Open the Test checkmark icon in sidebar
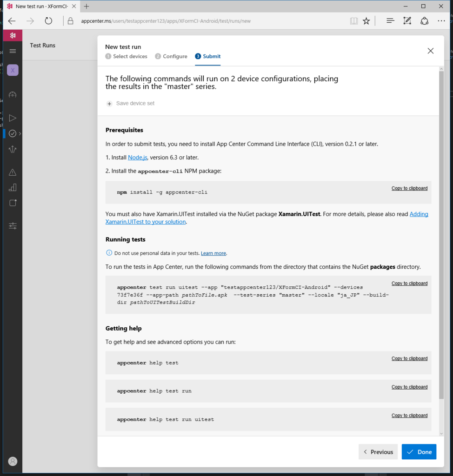The height and width of the screenshot is (476, 453). coord(13,133)
